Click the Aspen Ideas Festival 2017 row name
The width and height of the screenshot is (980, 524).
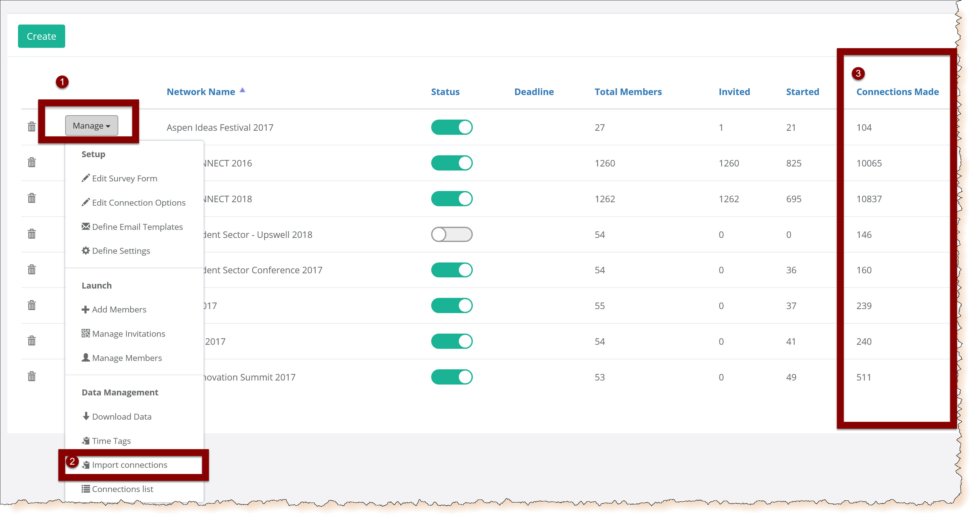[x=220, y=127]
